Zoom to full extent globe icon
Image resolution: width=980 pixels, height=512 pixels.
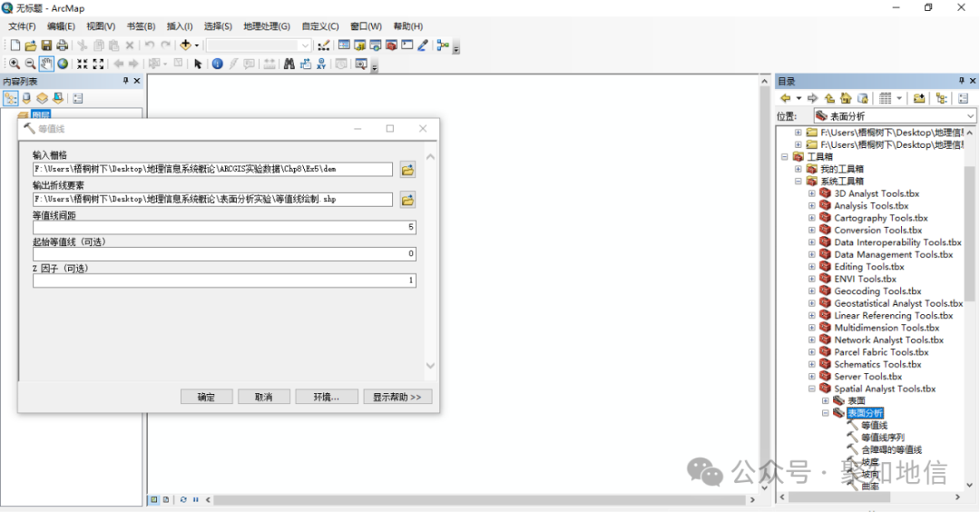click(x=63, y=64)
